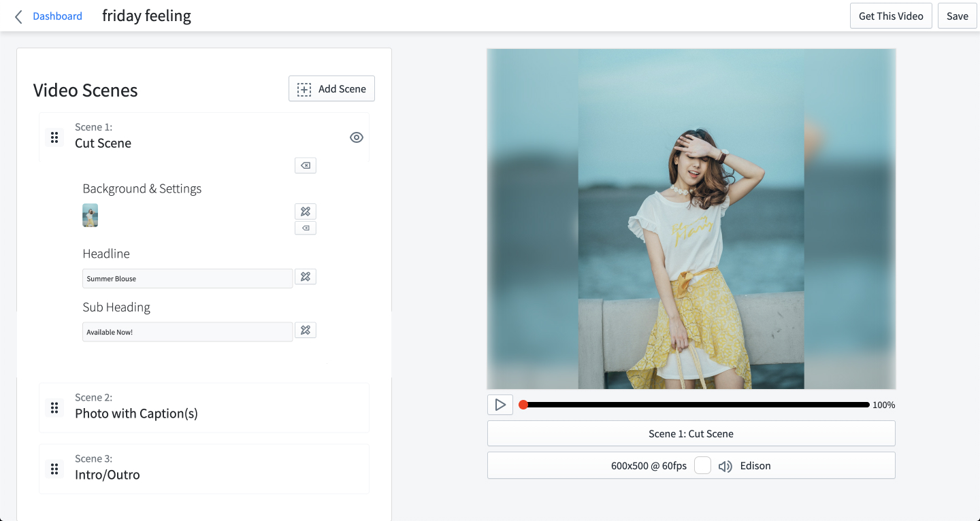Delete Scene 1 using top delete icon
Viewport: 980px width, 521px height.
306,165
